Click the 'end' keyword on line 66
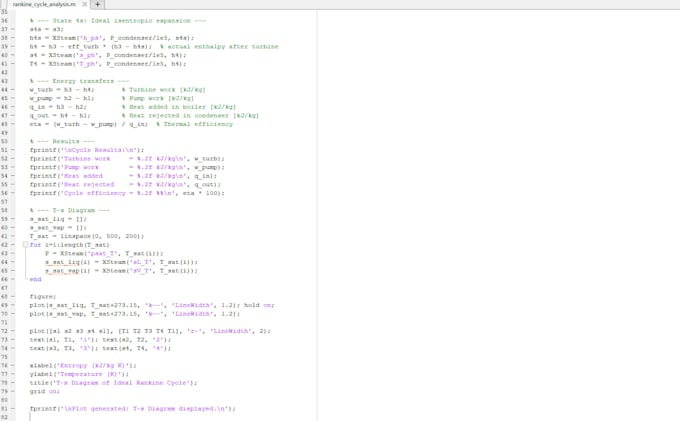The width and height of the screenshot is (680, 421). click(x=36, y=279)
